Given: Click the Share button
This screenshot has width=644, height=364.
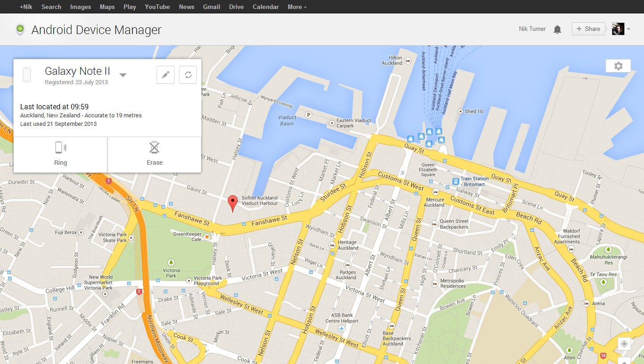Looking at the screenshot, I should (588, 29).
